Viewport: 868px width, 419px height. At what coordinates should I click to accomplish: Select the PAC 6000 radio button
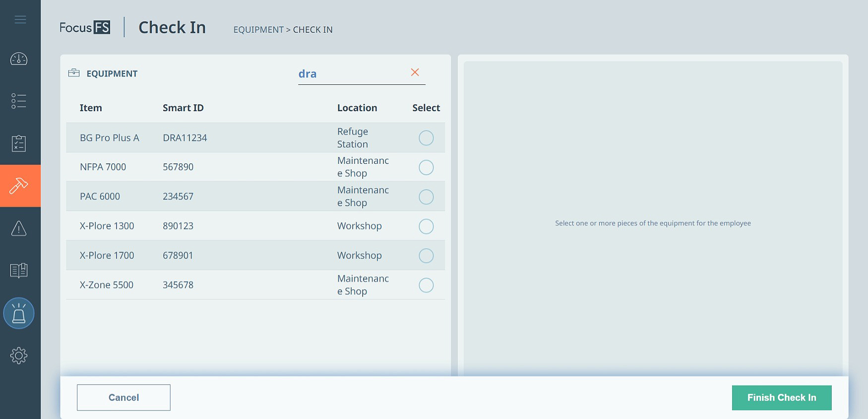[426, 197]
